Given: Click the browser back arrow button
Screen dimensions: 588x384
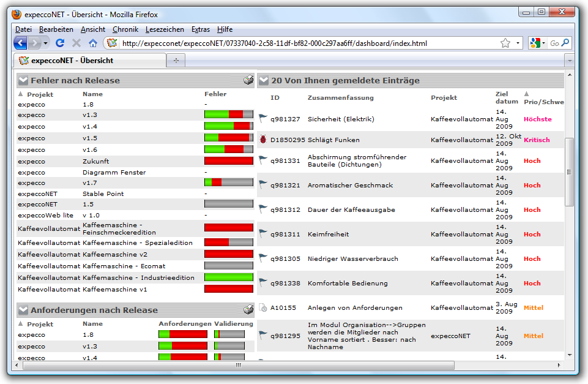Looking at the screenshot, I should pyautogui.click(x=20, y=43).
